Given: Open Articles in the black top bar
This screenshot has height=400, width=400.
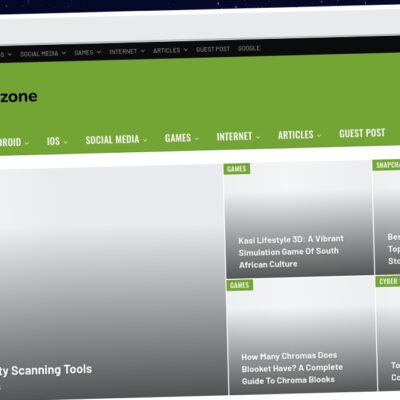Looking at the screenshot, I should pyautogui.click(x=167, y=50).
